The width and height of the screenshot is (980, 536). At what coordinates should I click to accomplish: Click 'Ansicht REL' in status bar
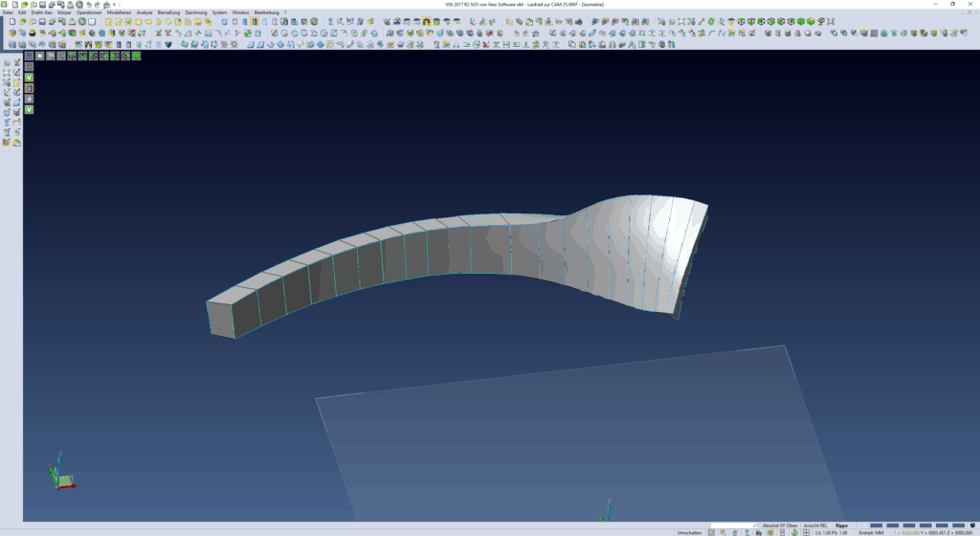815,525
